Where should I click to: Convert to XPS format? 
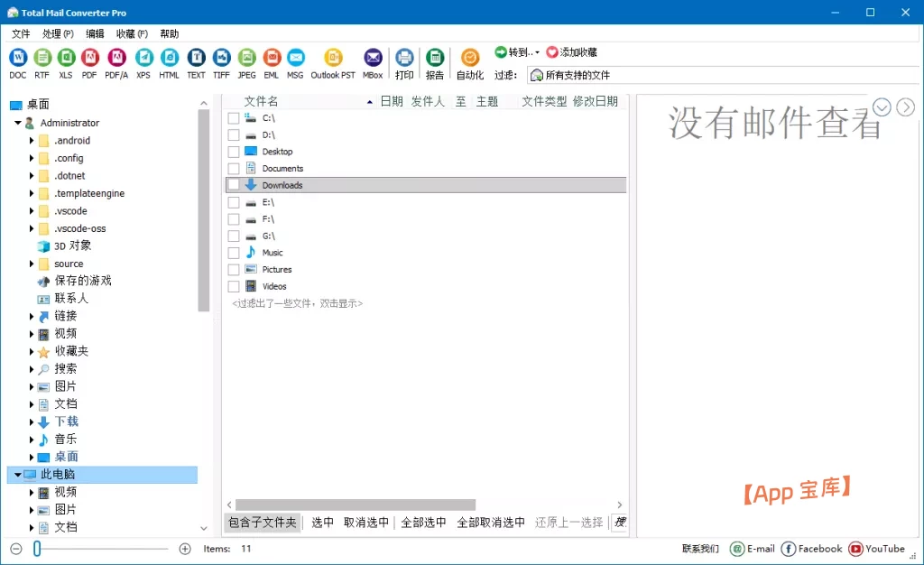[x=143, y=63]
